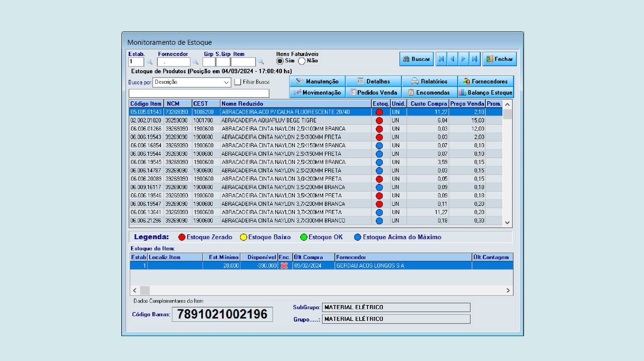Click red stock indicator of ABRACADEIRA AQUAPLUV row
The image size is (644, 361).
(x=379, y=120)
